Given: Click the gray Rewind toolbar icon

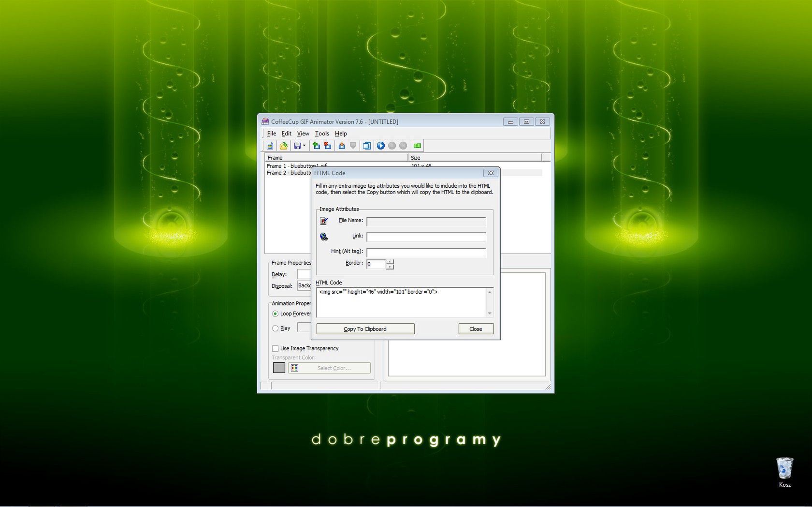Looking at the screenshot, I should [x=403, y=146].
